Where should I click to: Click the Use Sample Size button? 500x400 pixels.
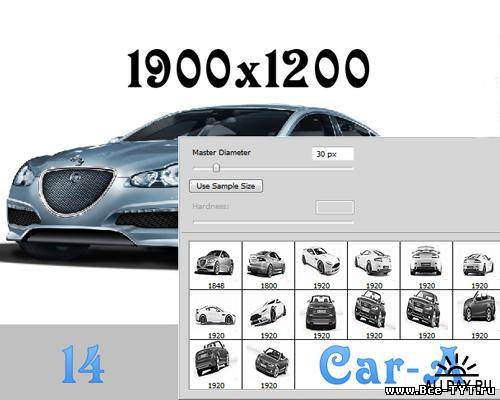coord(226,186)
